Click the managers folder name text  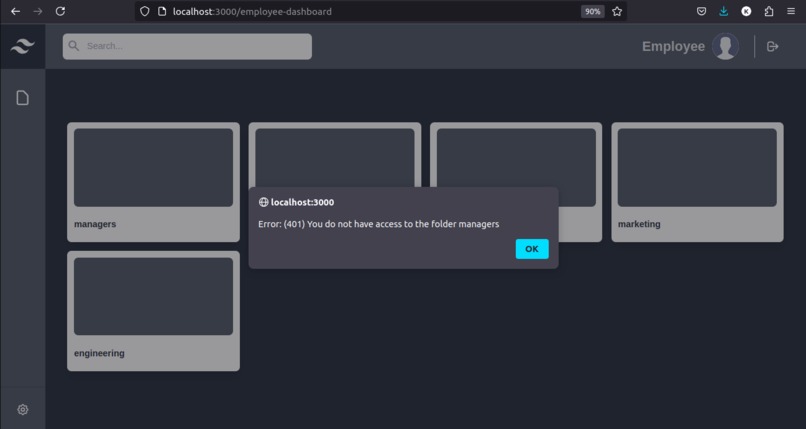(95, 224)
